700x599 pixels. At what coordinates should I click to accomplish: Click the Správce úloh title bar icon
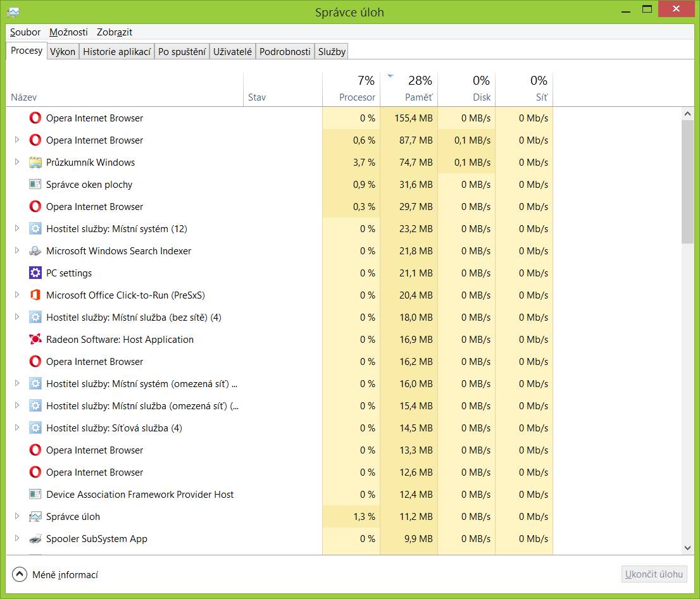(13, 12)
